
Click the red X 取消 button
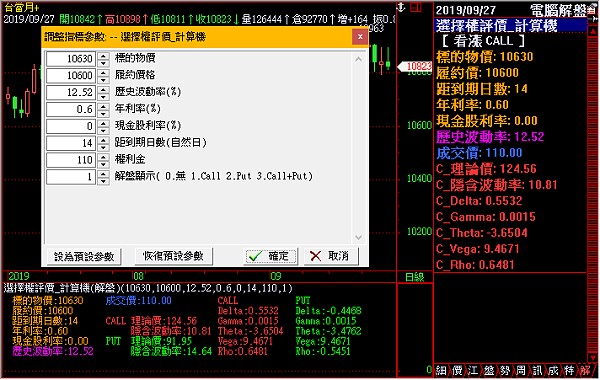click(x=331, y=256)
